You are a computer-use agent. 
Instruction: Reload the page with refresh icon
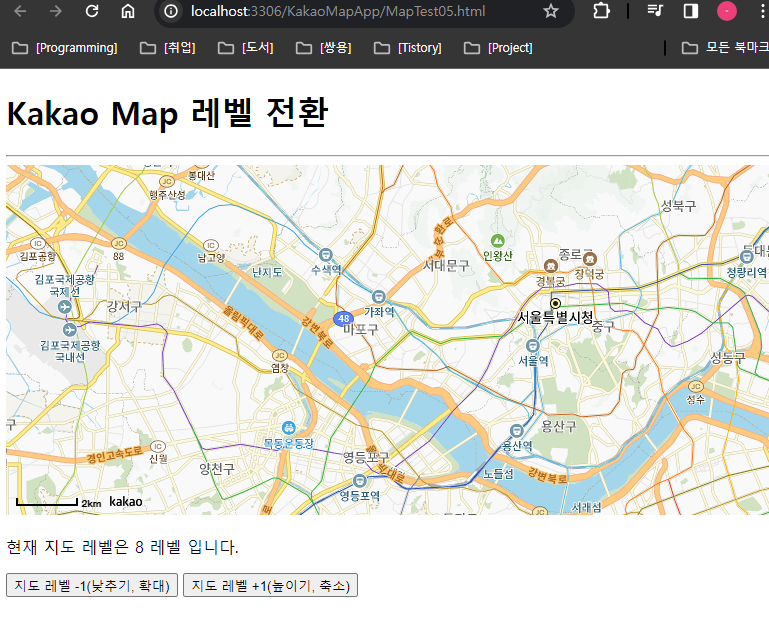[92, 11]
